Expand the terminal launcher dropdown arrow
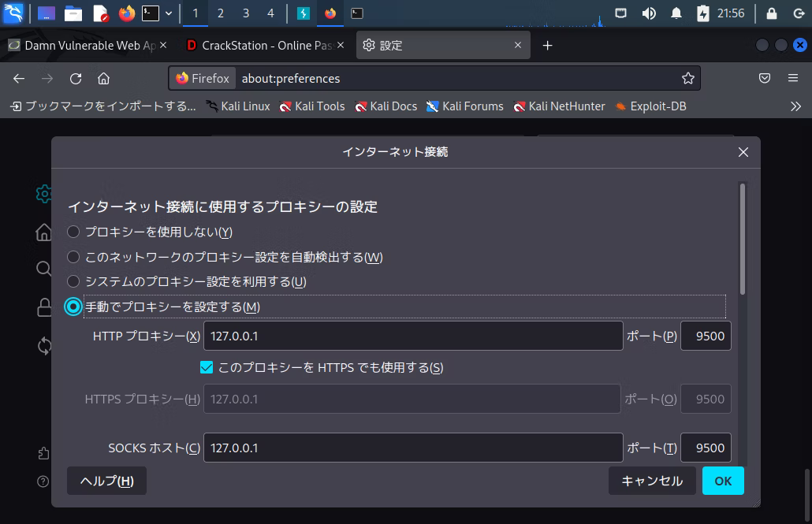The height and width of the screenshot is (524, 812). (x=169, y=13)
